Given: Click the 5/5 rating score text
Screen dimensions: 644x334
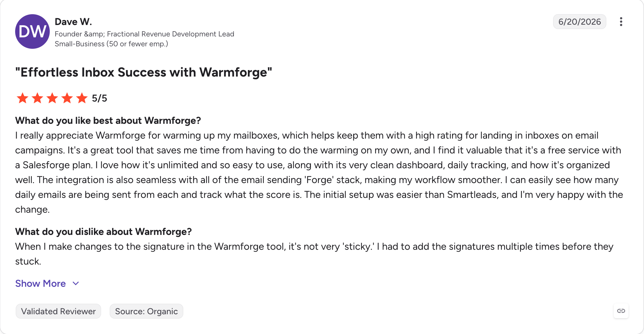Looking at the screenshot, I should (x=100, y=98).
